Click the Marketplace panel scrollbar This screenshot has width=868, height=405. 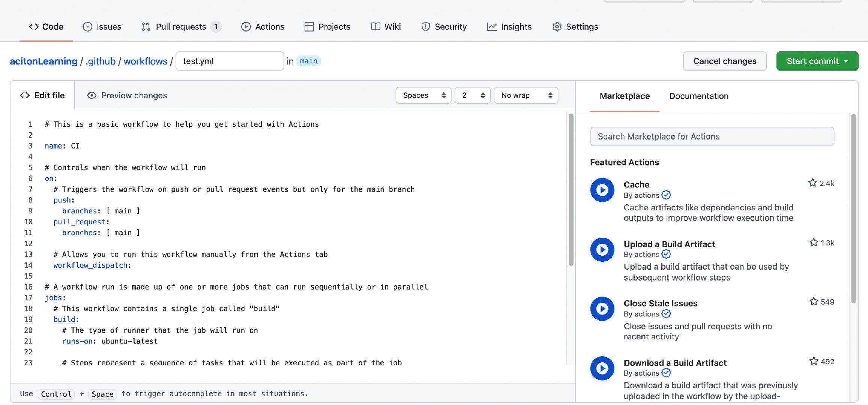point(853,208)
